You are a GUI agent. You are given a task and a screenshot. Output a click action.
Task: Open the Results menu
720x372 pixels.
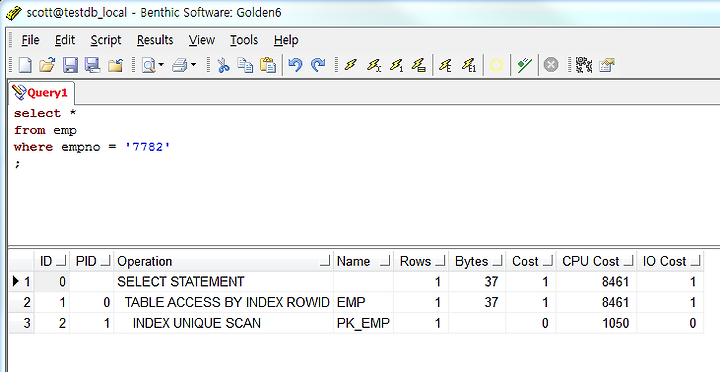point(155,40)
